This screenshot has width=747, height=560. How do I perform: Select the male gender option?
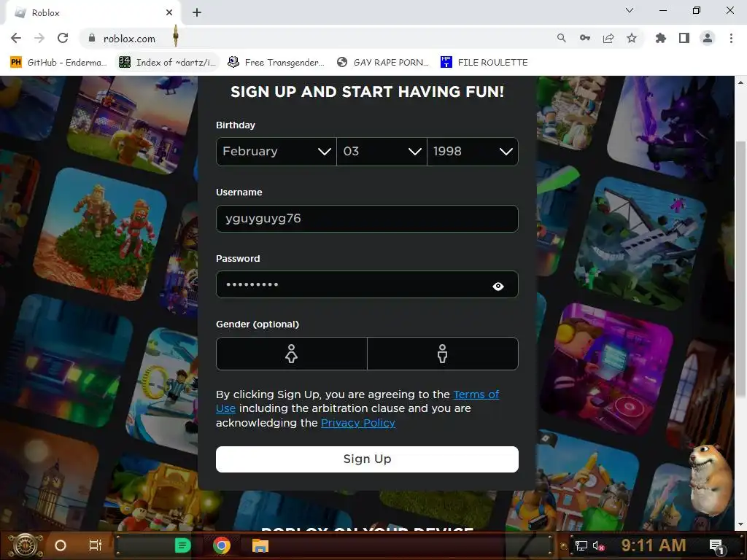coord(443,354)
